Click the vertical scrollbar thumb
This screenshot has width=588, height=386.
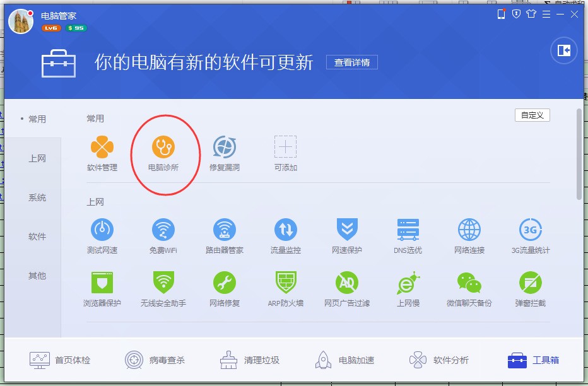[x=579, y=155]
